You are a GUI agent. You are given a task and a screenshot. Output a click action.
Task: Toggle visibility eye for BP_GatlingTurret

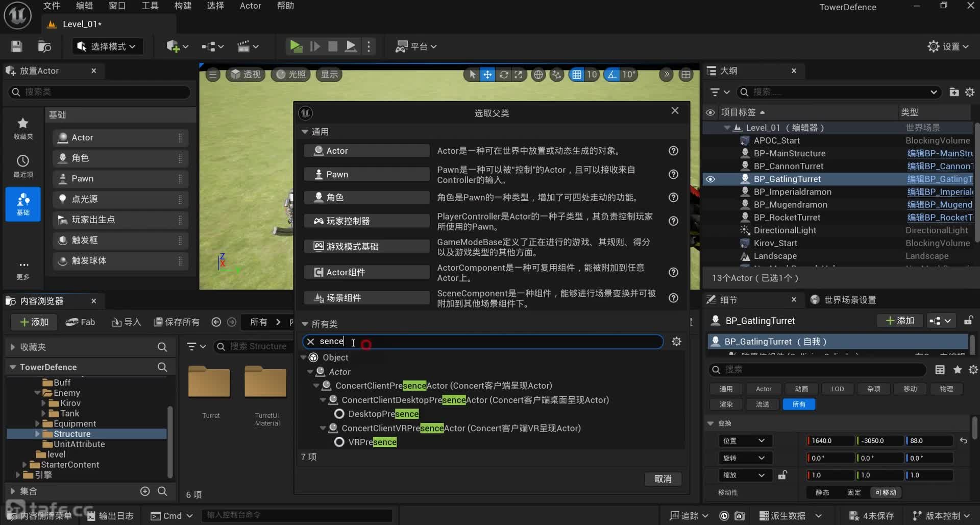coord(710,179)
